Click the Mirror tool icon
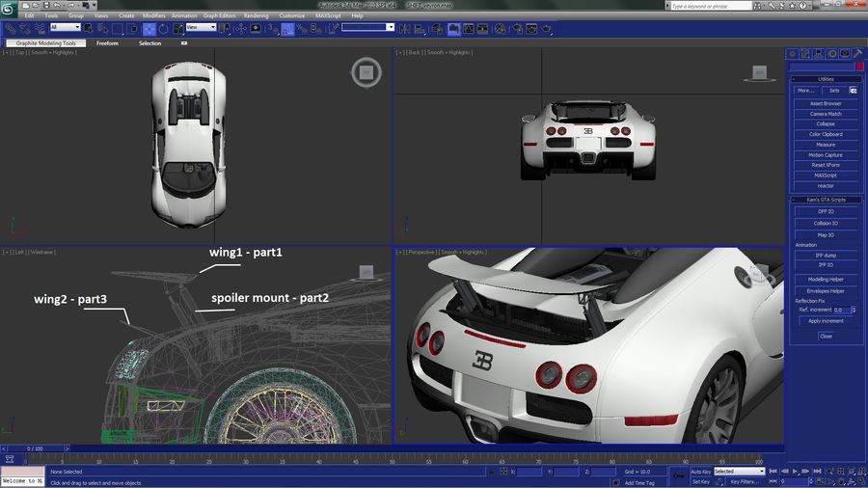This screenshot has height=488, width=868. pos(405,29)
